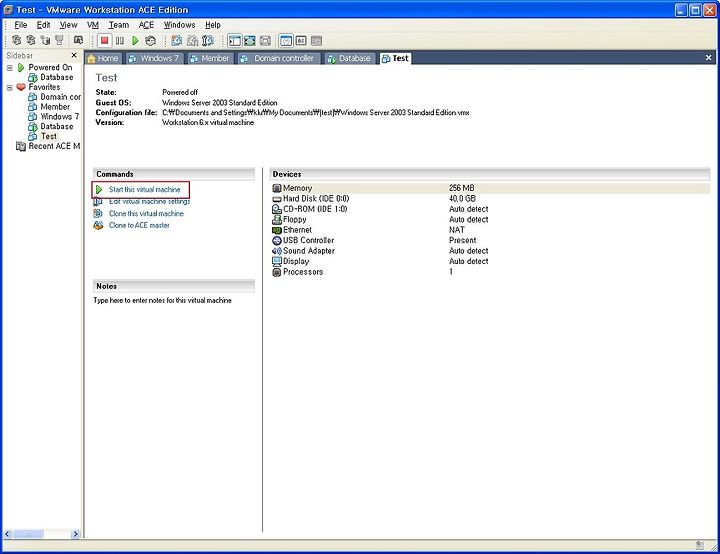Click the fourth ACE deploy toolbar icon
This screenshot has width=720, height=554.
tap(59, 40)
